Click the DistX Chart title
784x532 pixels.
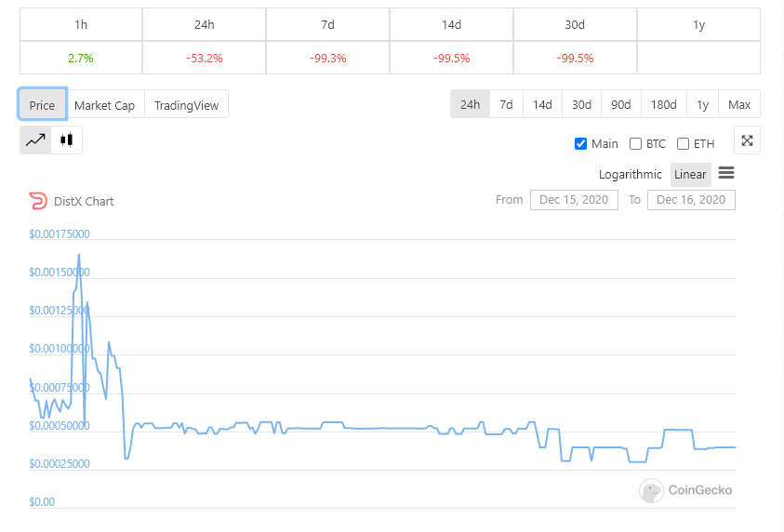pos(84,201)
